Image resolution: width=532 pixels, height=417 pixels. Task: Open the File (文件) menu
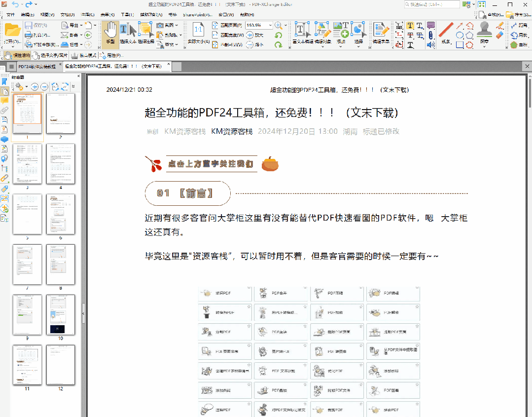10,15
